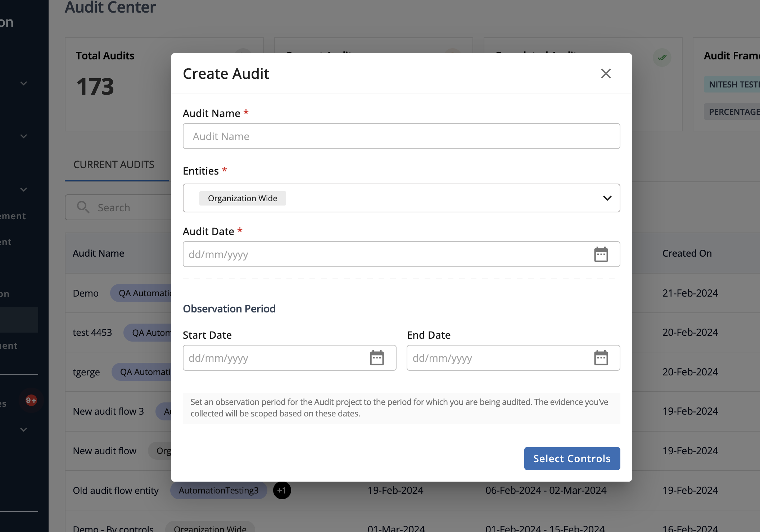Switch to the CURRENT AUDITS tab
Viewport: 760px width, 532px height.
pyautogui.click(x=114, y=164)
